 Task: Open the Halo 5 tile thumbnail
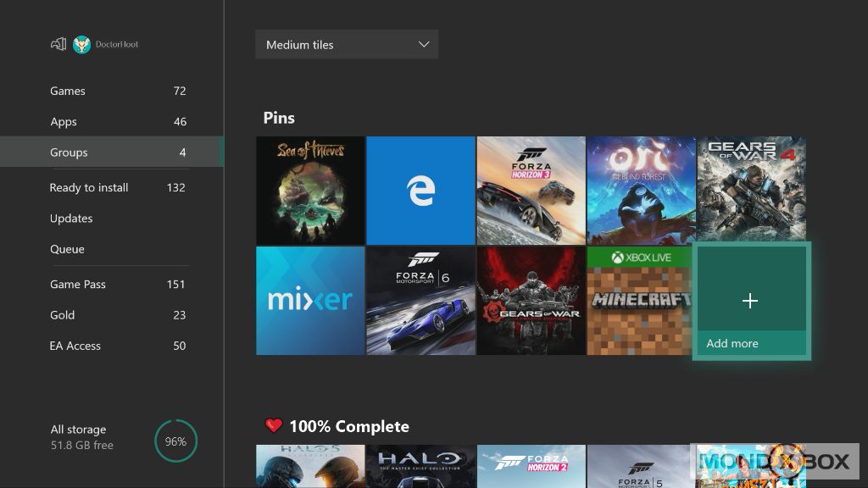coord(310,467)
